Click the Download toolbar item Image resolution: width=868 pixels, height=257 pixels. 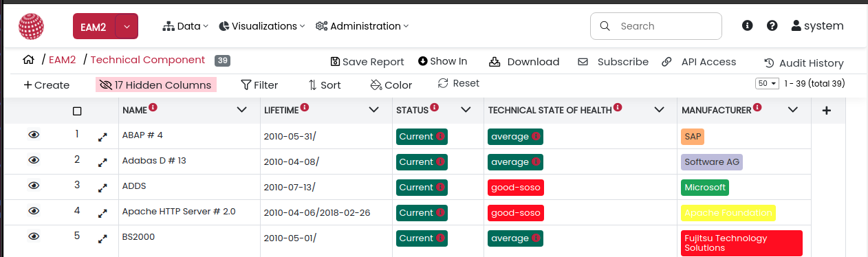point(524,62)
